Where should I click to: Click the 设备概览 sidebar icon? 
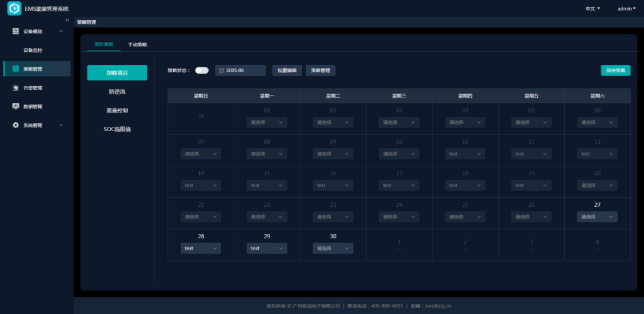[x=16, y=31]
